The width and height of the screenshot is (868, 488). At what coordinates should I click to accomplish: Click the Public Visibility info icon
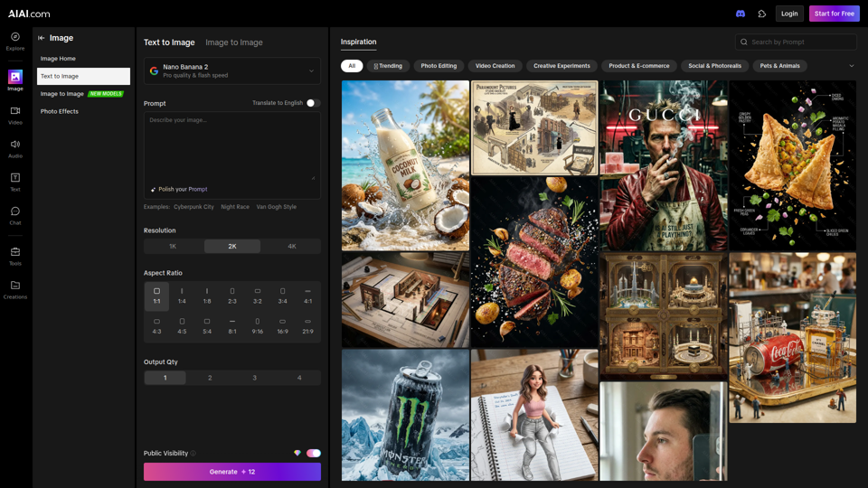click(x=193, y=454)
